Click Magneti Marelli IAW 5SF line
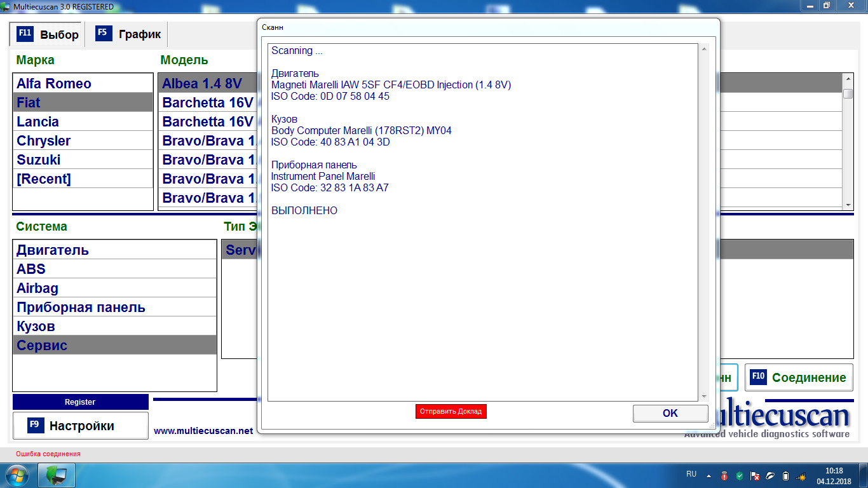 coord(391,85)
